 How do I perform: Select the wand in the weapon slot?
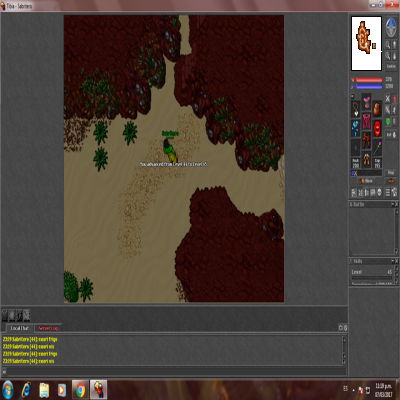(x=377, y=148)
